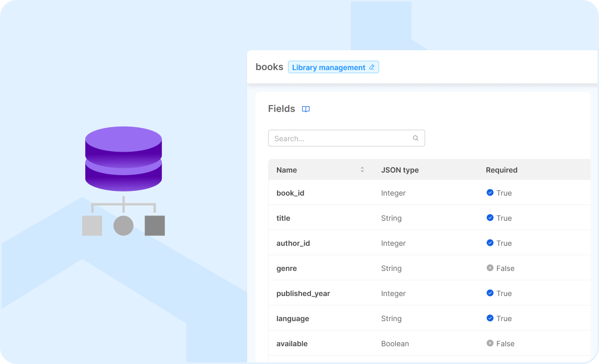Select the books collection title
599x364 pixels.
(269, 67)
